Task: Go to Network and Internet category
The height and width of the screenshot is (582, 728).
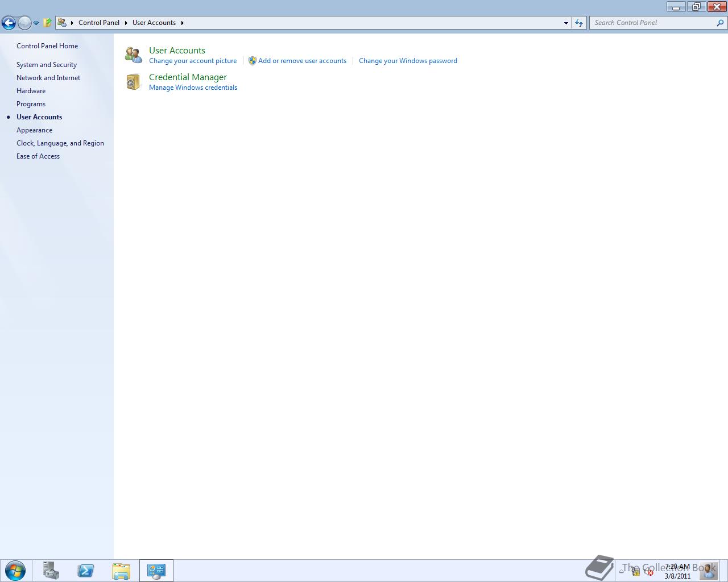Action: tap(48, 78)
